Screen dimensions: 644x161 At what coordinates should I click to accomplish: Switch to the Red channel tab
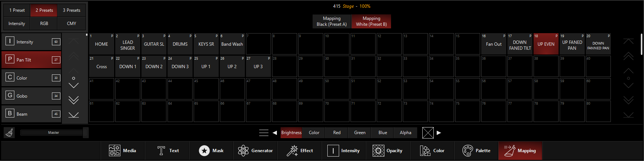[x=337, y=133]
